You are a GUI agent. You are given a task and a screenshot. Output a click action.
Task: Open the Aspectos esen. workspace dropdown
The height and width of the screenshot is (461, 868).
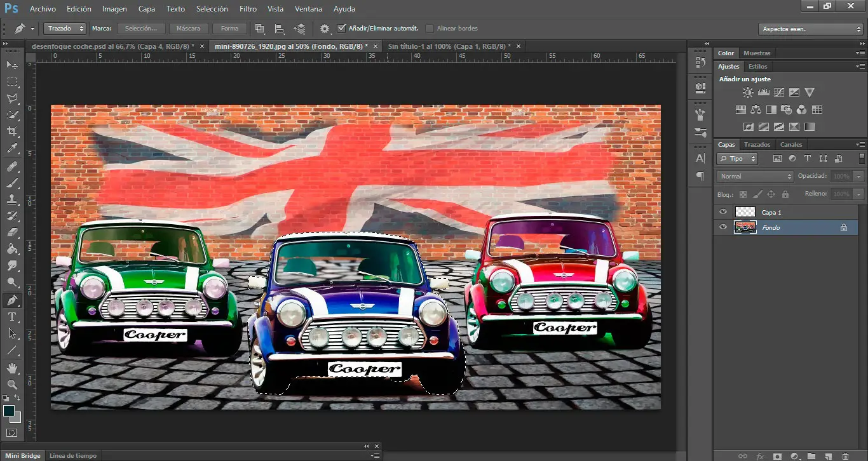[x=811, y=29]
